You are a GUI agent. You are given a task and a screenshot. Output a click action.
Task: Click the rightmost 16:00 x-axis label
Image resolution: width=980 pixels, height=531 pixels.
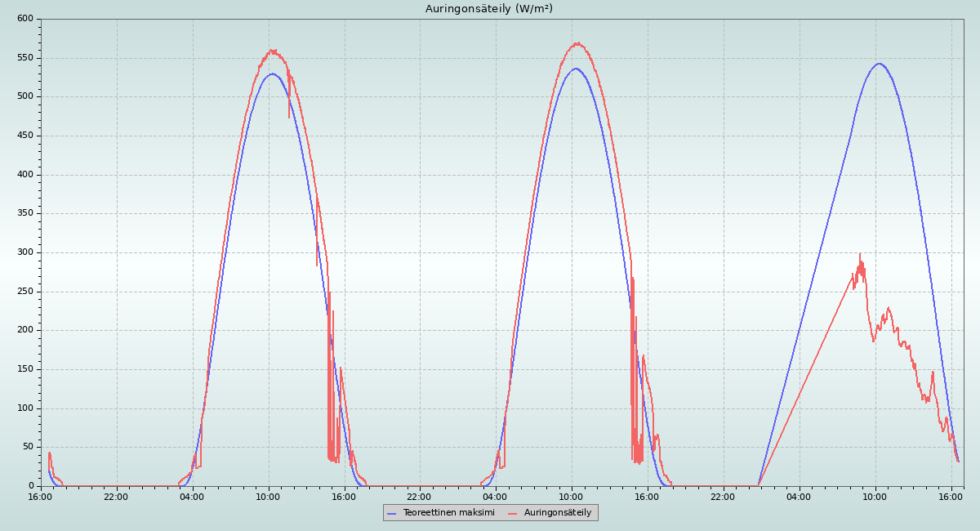click(951, 496)
